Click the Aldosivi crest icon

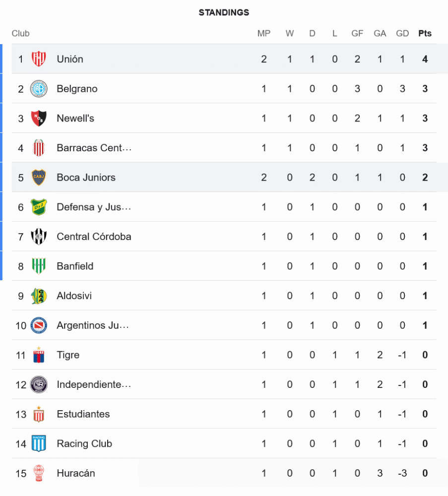pyautogui.click(x=39, y=296)
